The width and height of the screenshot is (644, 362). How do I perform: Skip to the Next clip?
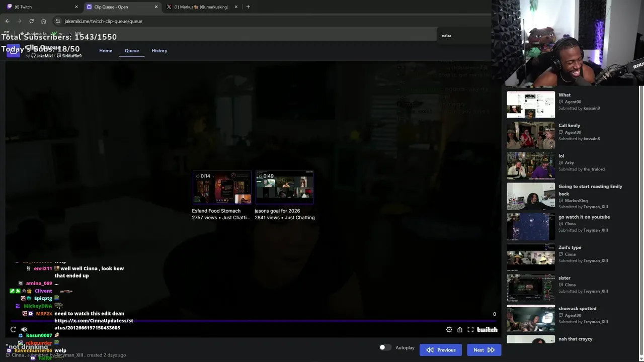(x=484, y=350)
